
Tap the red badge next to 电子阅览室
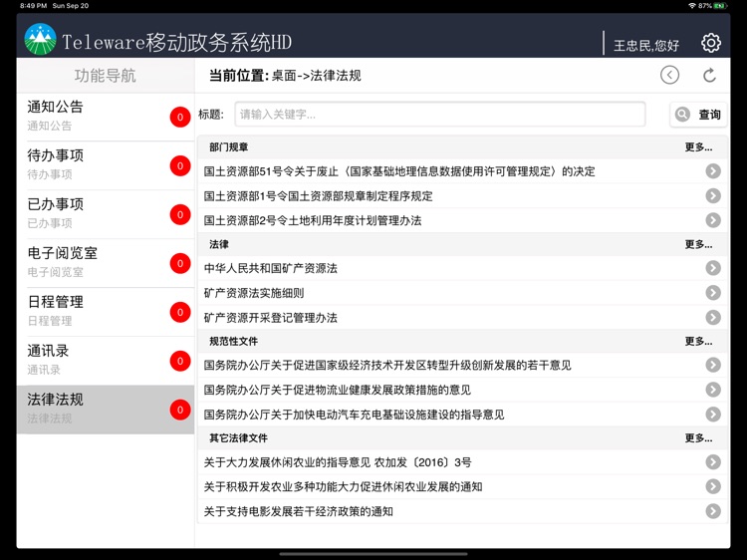(x=180, y=263)
